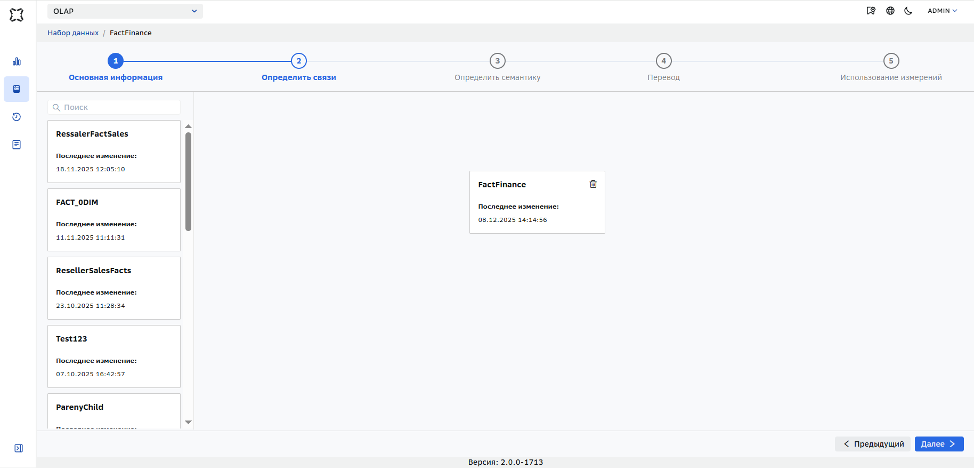Image resolution: width=974 pixels, height=468 pixels.
Task: Open the history clock sidebar icon
Action: pos(17,117)
